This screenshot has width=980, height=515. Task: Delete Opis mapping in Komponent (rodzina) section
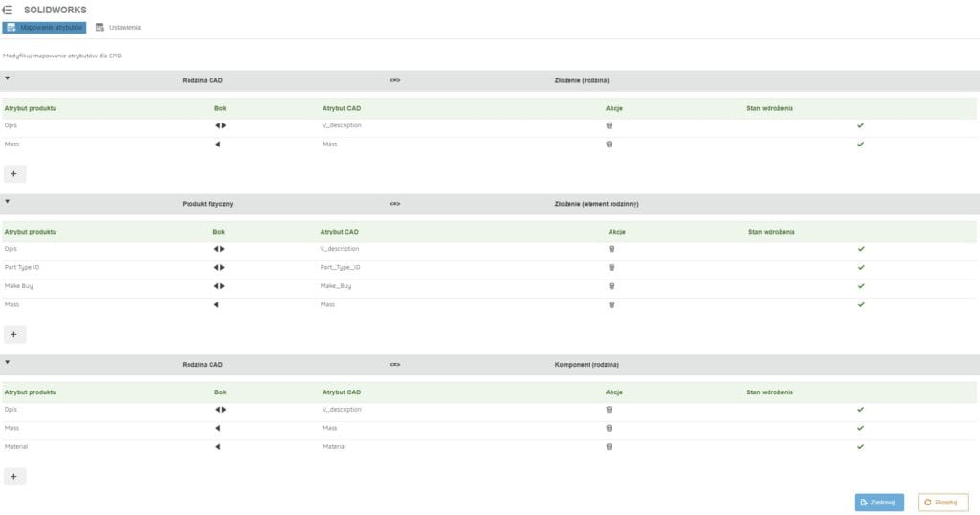609,410
